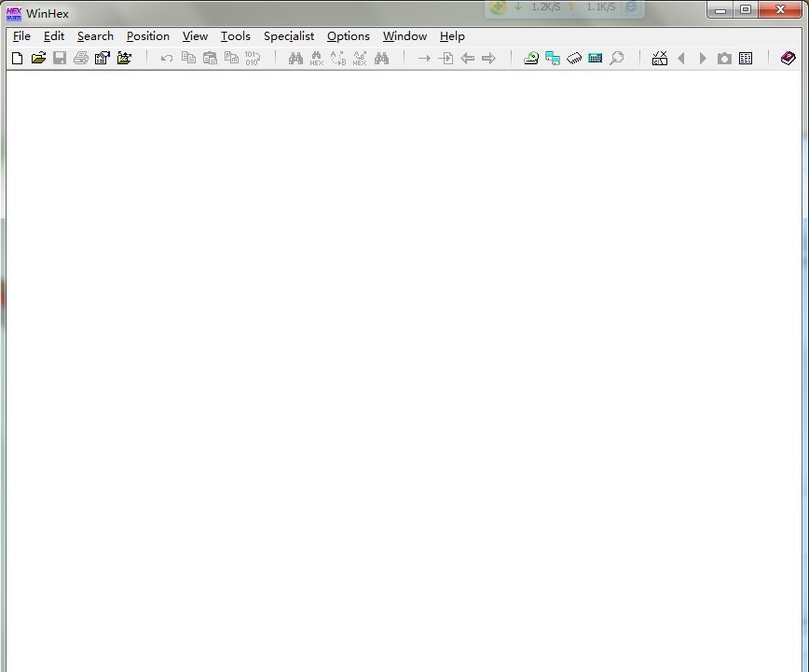Open the File menu
Viewport: 809px width, 672px height.
pyautogui.click(x=21, y=36)
